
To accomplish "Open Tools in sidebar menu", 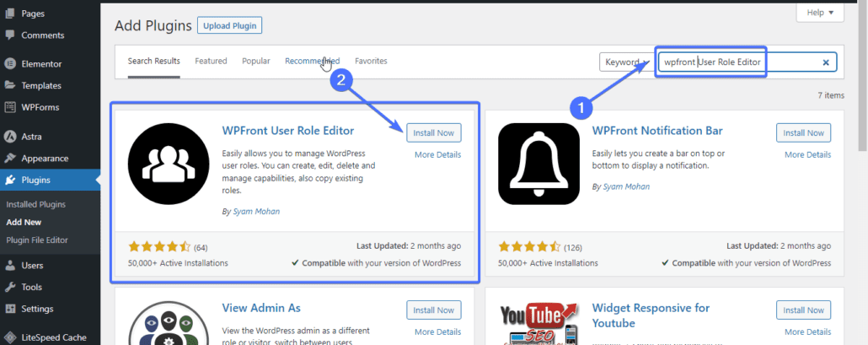I will (31, 287).
